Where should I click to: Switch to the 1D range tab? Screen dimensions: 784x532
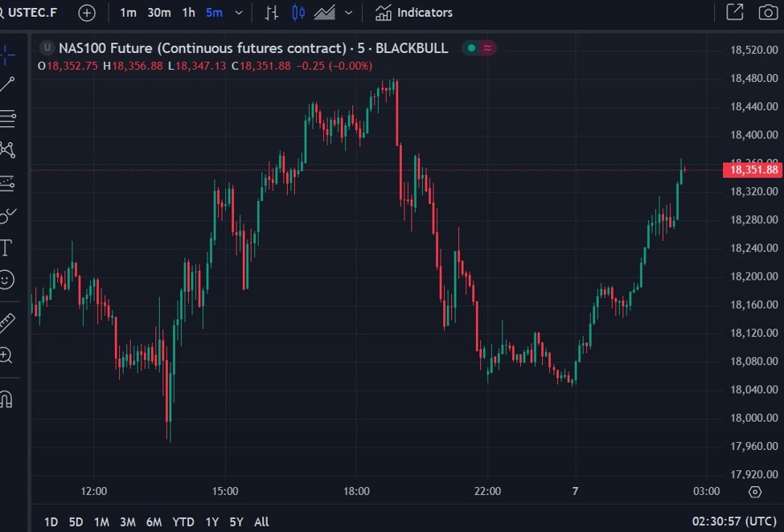pos(50,522)
